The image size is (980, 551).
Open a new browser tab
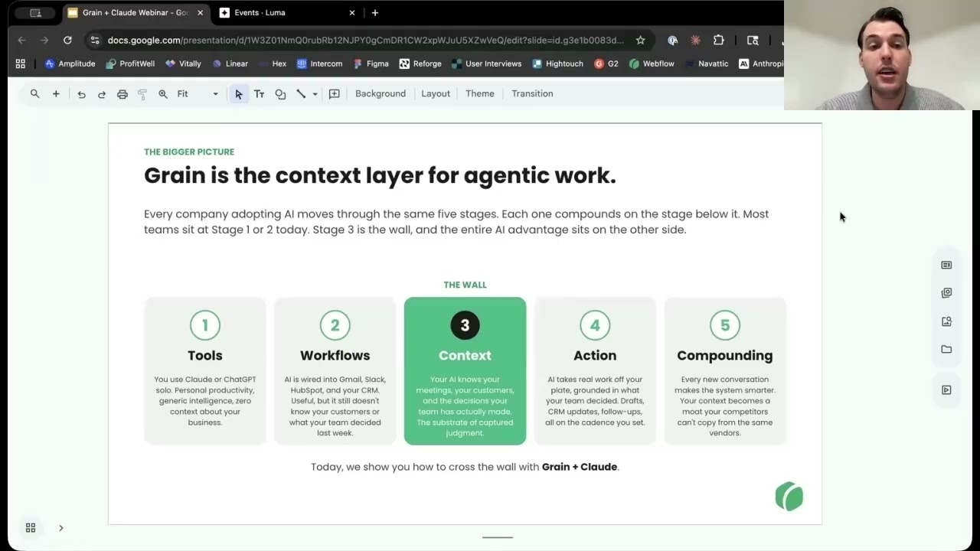[x=375, y=13]
